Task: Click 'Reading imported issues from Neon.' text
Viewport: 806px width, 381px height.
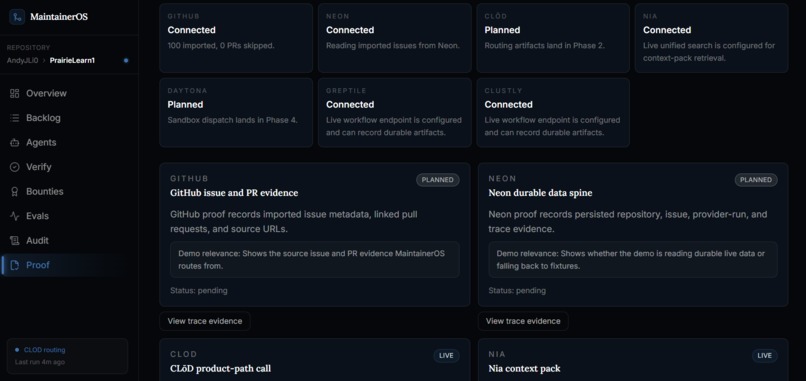Action: (x=393, y=46)
